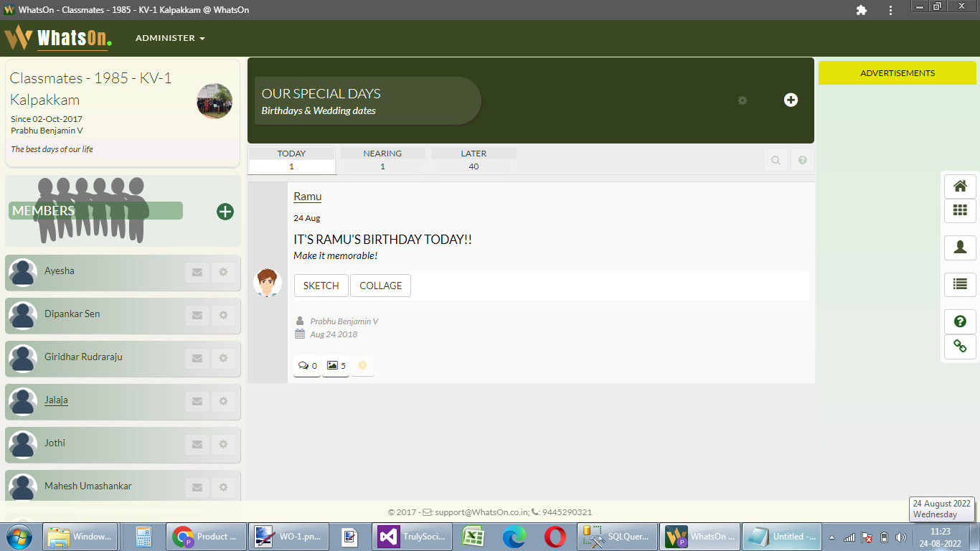
Task: Open the Ramu profile link
Action: (308, 197)
